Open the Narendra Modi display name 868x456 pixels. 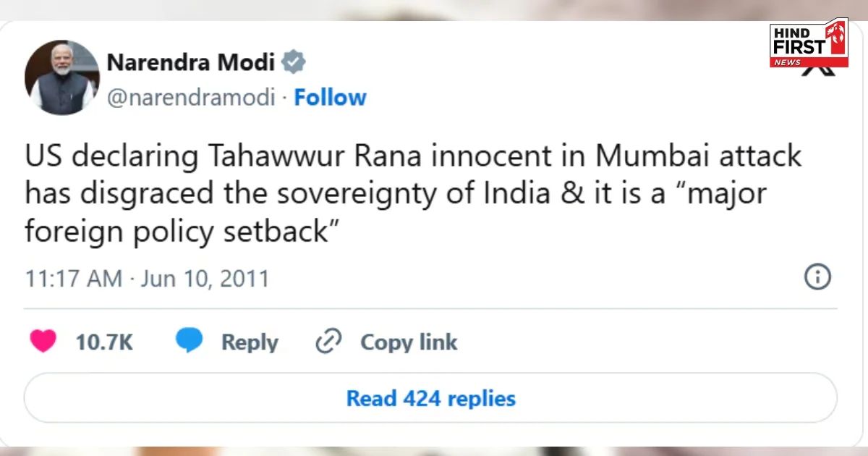pos(191,63)
